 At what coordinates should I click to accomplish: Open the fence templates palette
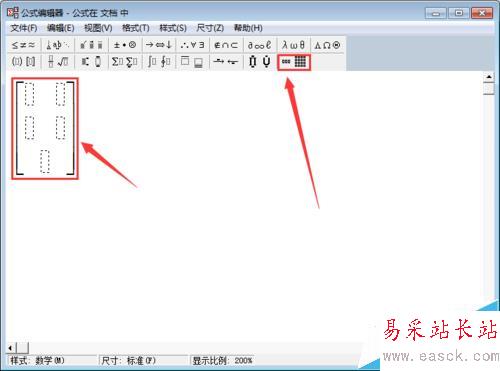pyautogui.click(x=24, y=62)
